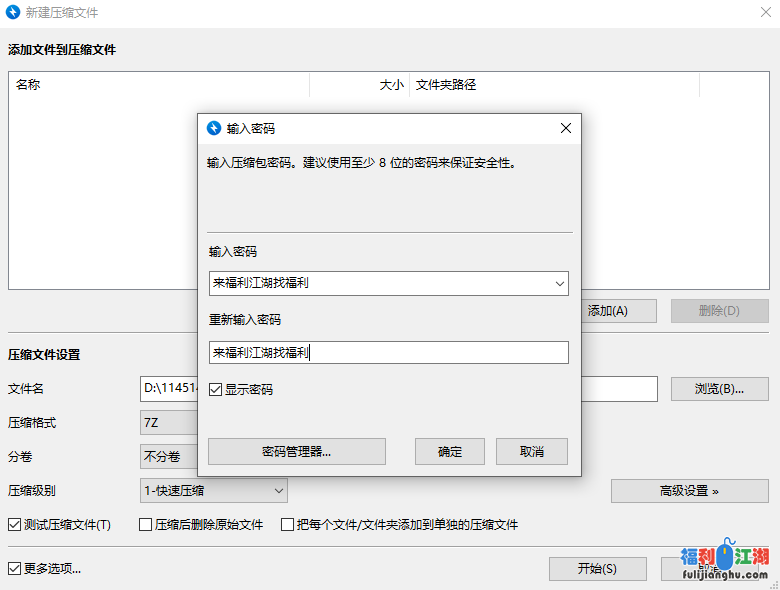Open the 密码管理器 button

click(x=296, y=451)
